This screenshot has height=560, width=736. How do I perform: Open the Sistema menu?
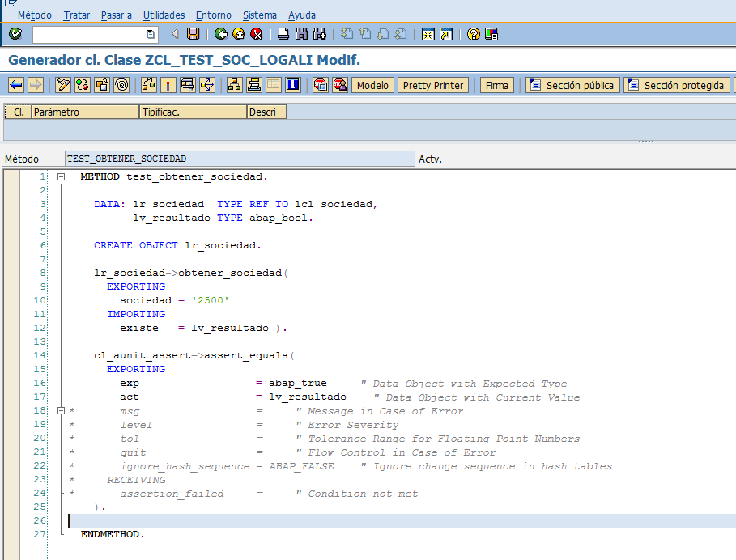(x=260, y=15)
